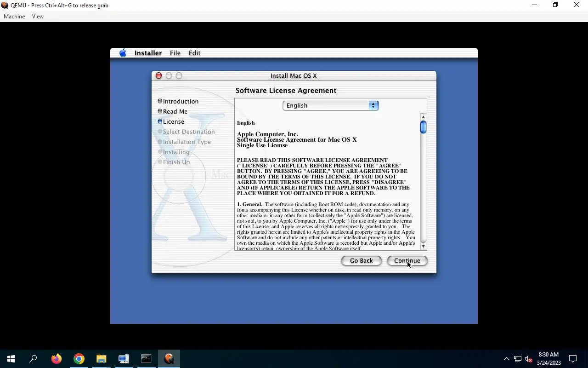Open Firefox from the taskbar
The height and width of the screenshot is (368, 588).
57,359
